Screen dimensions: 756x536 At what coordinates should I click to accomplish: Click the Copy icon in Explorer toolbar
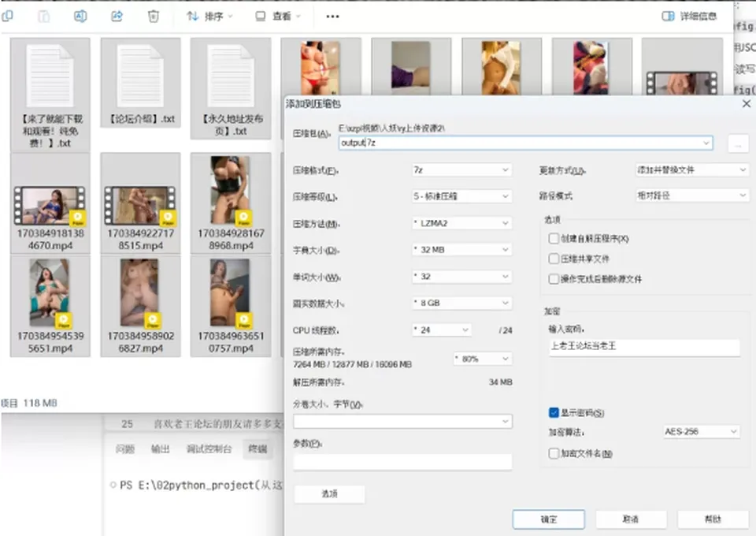pos(7,16)
